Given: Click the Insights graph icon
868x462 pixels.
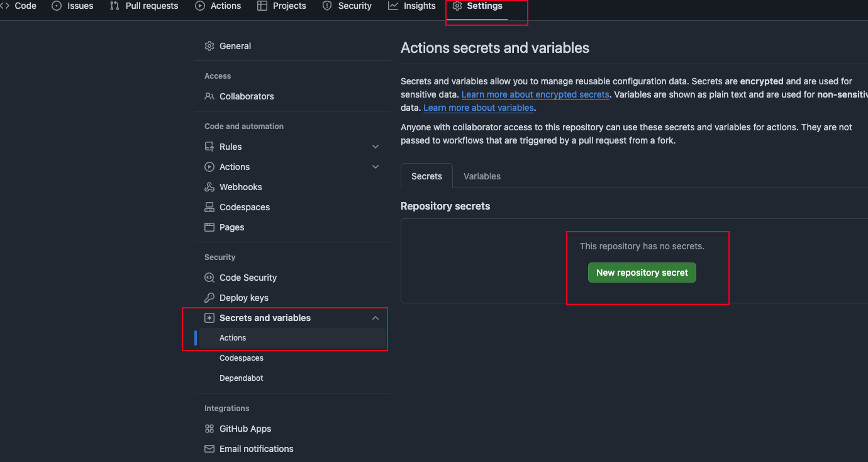Looking at the screenshot, I should 393,6.
